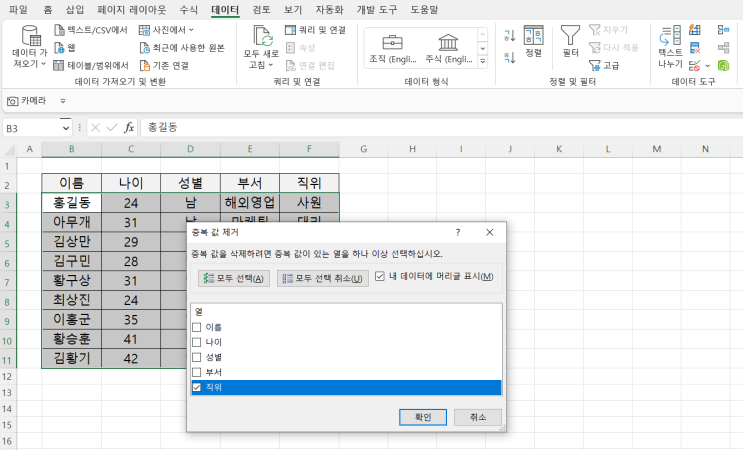This screenshot has width=743, height=450.
Task: Open the Name Box dropdown arrow
Action: point(65,128)
